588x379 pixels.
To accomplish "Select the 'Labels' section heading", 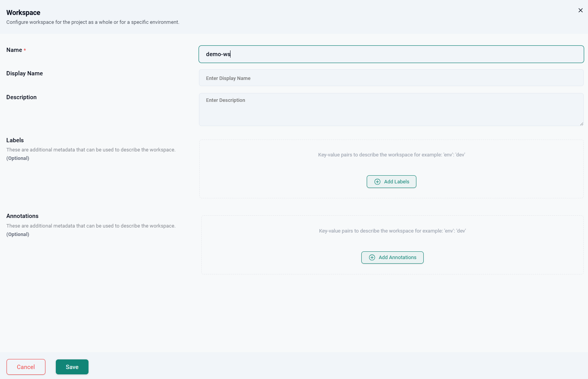I will (15, 140).
